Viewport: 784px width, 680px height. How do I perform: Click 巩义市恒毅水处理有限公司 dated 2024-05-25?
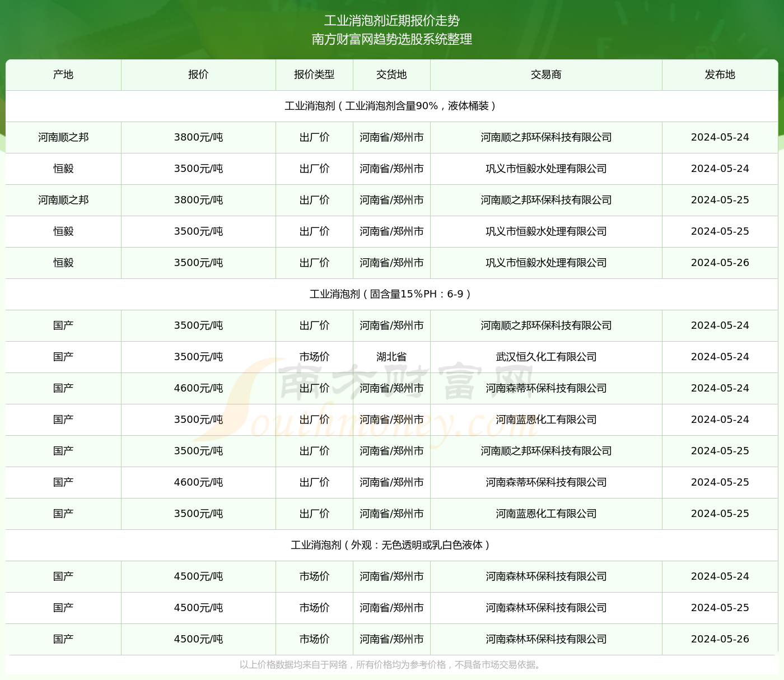point(546,231)
